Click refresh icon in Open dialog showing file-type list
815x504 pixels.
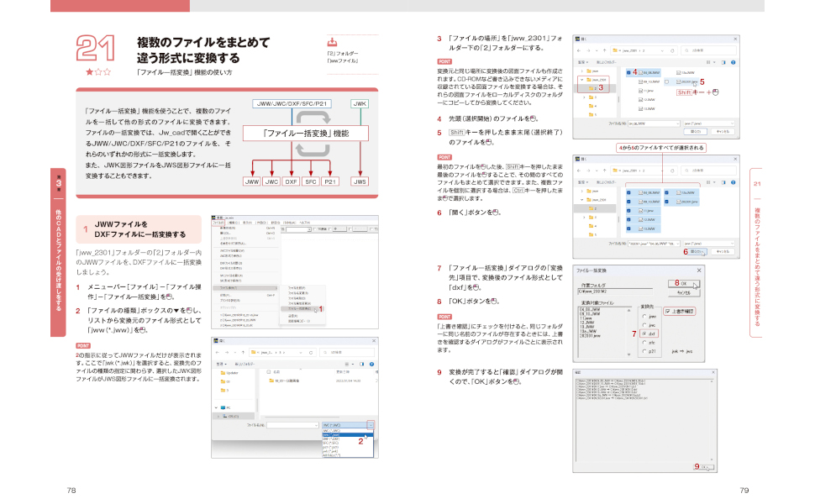click(x=311, y=352)
